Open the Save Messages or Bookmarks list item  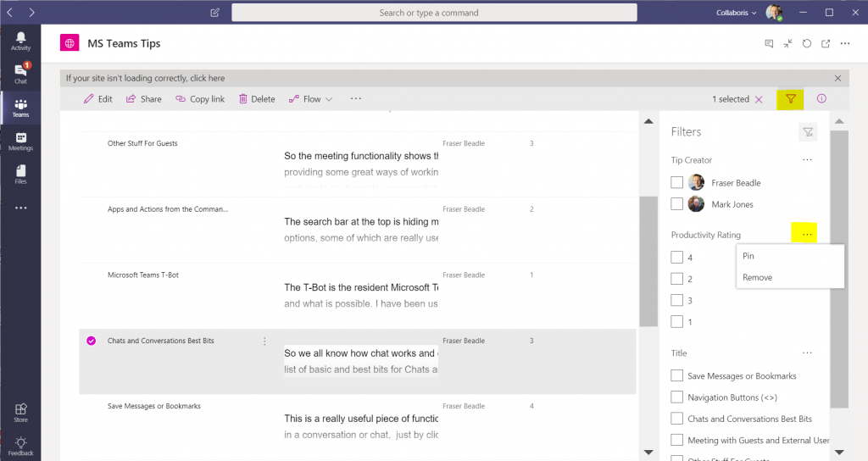(154, 406)
